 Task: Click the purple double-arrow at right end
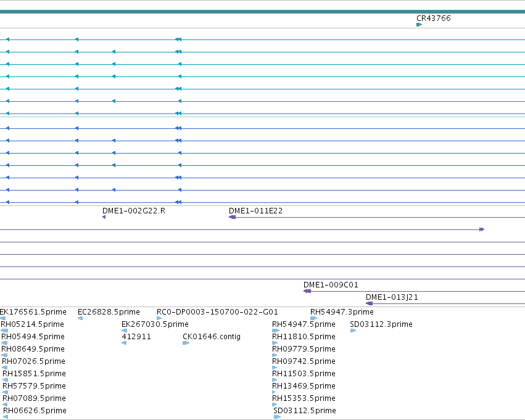482,229
